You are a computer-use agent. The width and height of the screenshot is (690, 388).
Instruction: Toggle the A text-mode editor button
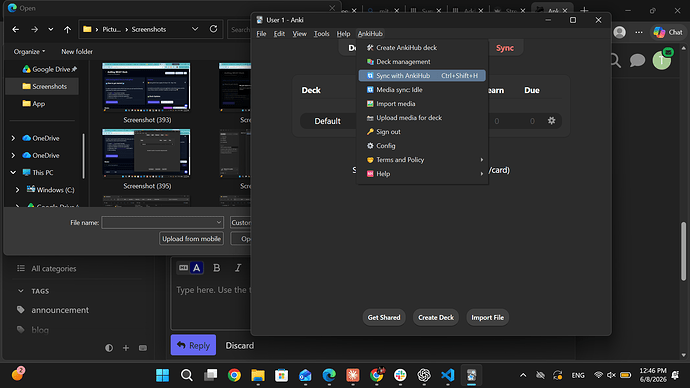click(x=197, y=267)
